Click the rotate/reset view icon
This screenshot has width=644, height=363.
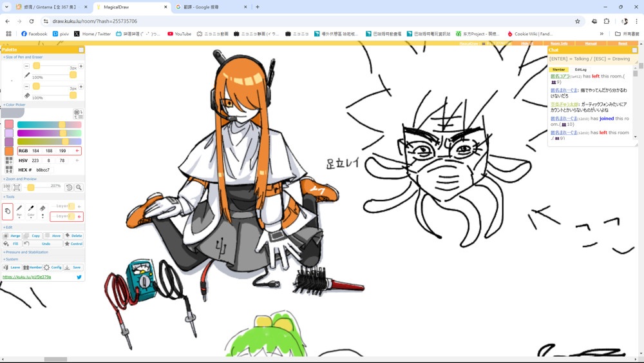(x=69, y=188)
